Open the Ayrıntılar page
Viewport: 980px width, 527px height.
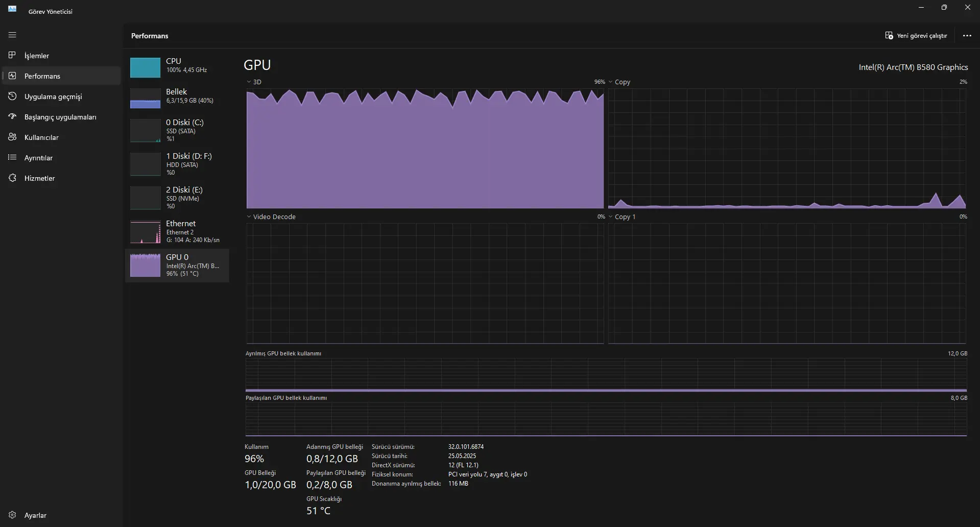tap(61, 157)
